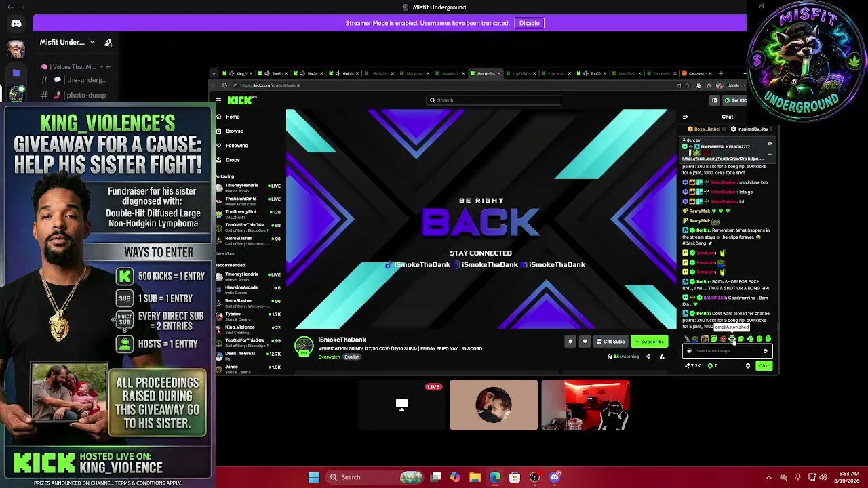Report stream with warning triangle icon
Image resolution: width=868 pixels, height=488 pixels.
[x=662, y=357]
